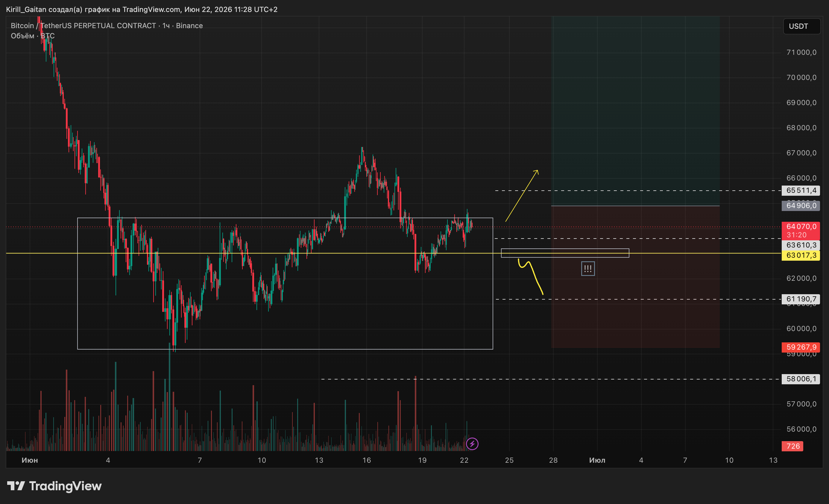This screenshot has height=504, width=829.
Task: Click the 31:20 candle countdown timer
Action: click(x=796, y=235)
